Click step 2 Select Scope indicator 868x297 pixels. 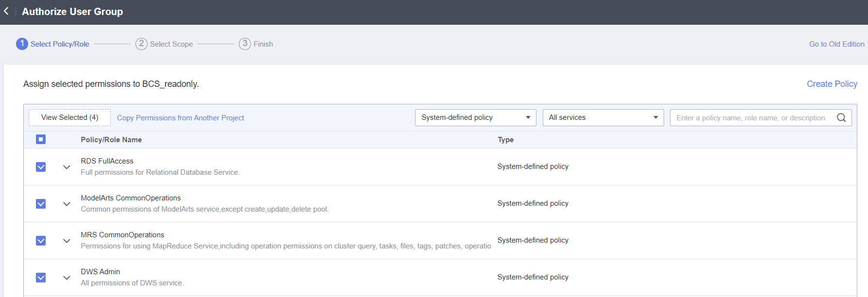point(141,44)
